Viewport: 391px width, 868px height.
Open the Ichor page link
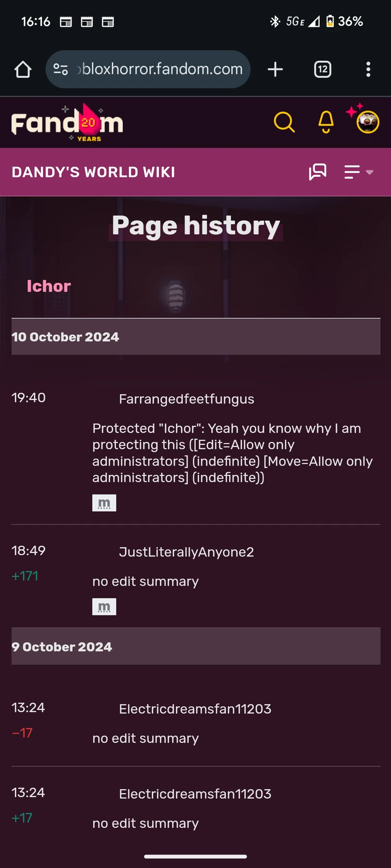coord(49,286)
